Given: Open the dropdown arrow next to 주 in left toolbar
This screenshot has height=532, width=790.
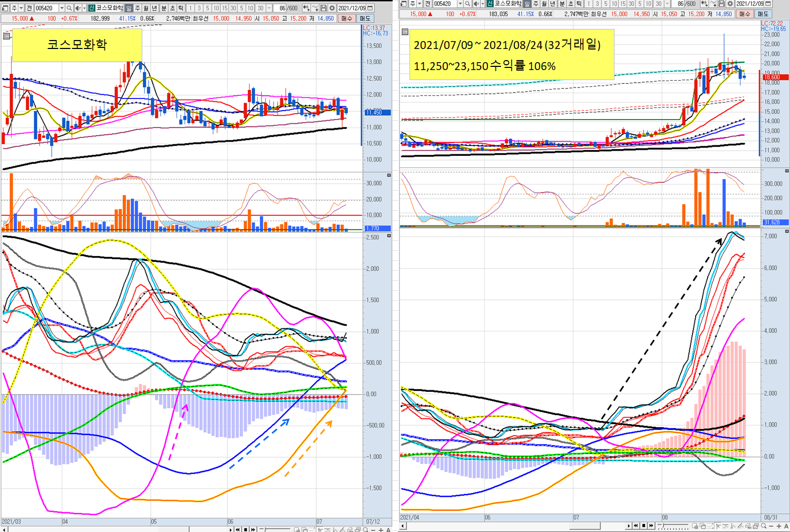Looking at the screenshot, I should (21, 8).
